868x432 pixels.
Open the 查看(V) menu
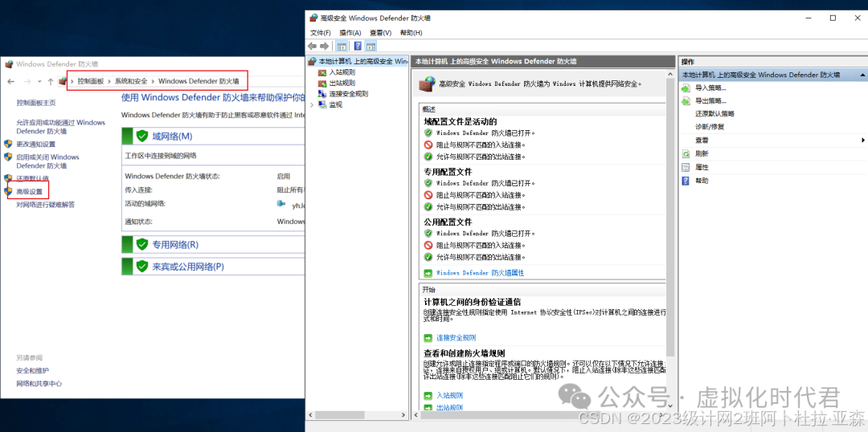point(381,33)
